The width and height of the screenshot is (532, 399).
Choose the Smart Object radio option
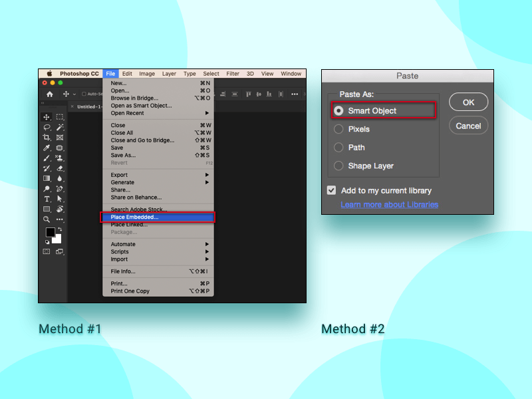pos(339,110)
